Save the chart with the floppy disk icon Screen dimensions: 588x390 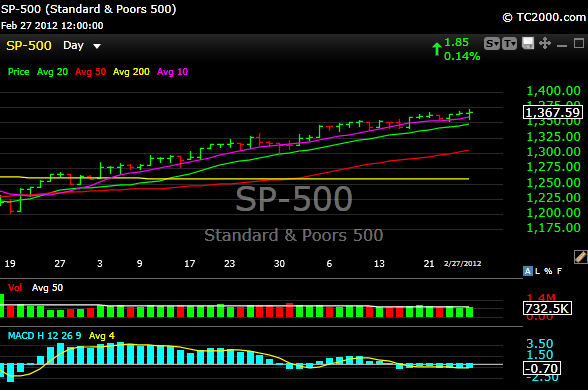tap(528, 44)
